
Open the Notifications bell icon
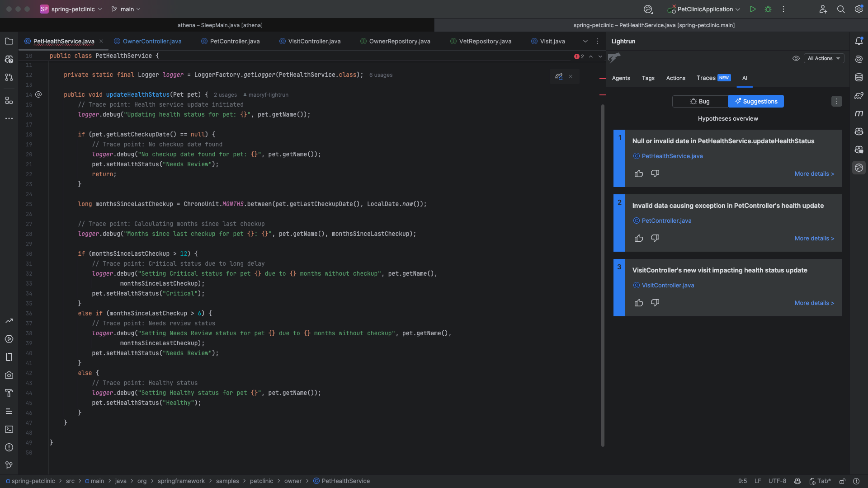859,41
